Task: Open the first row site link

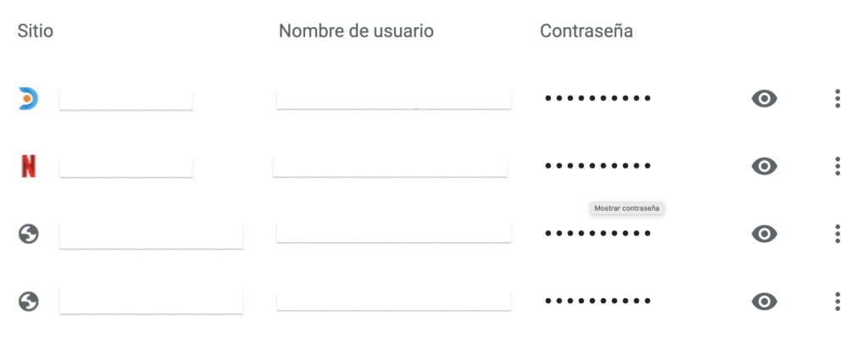Action: pos(126,100)
